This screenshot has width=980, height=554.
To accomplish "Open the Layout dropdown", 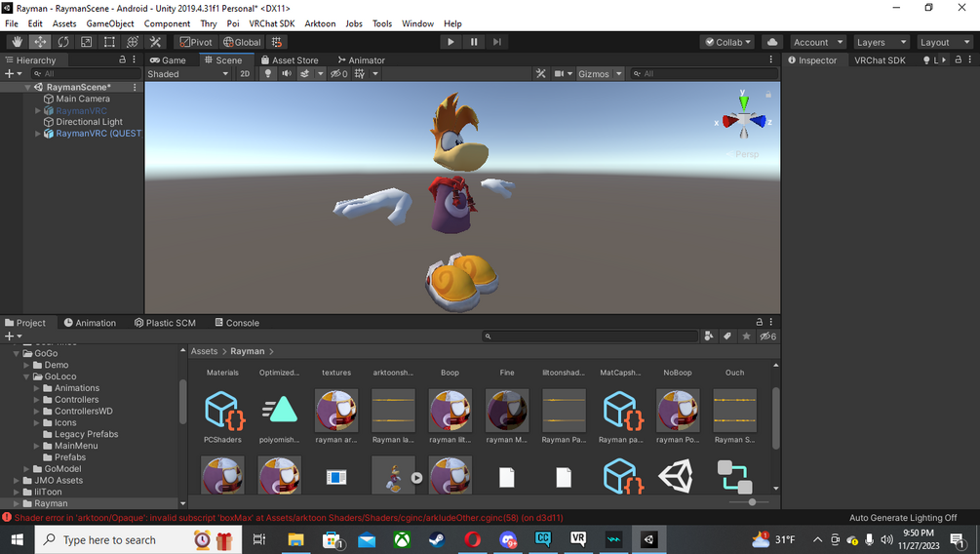I will coord(944,42).
